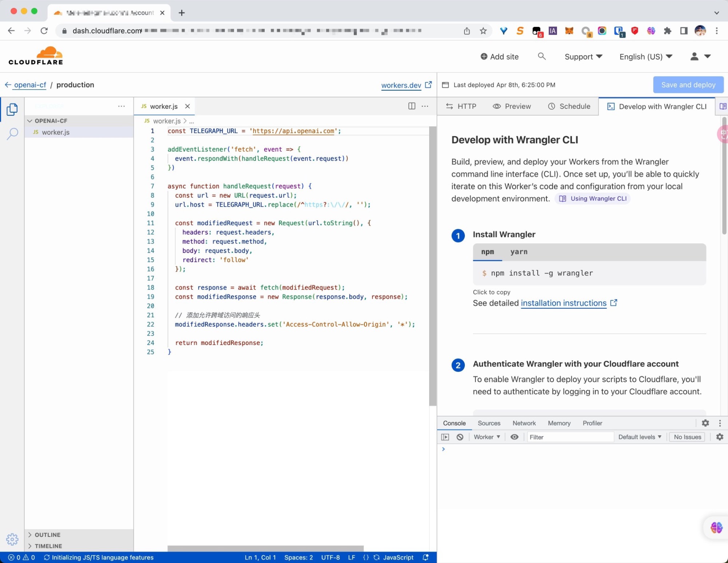Screen dimensions: 728x563
Task: Open the Support dropdown menu
Action: click(583, 57)
